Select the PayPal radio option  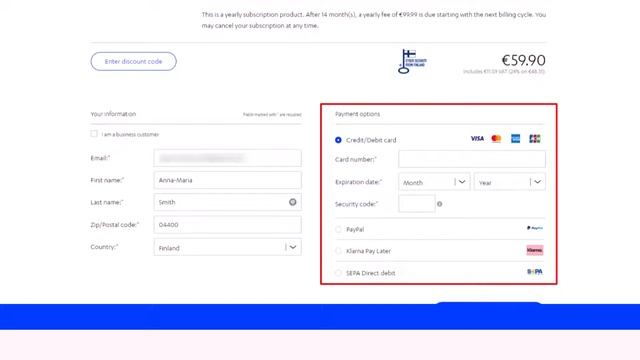point(338,229)
